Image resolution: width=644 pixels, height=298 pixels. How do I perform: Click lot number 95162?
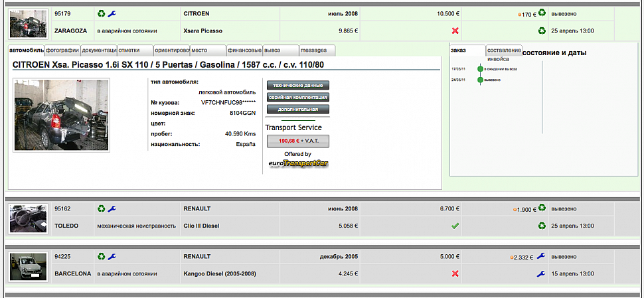click(x=62, y=208)
